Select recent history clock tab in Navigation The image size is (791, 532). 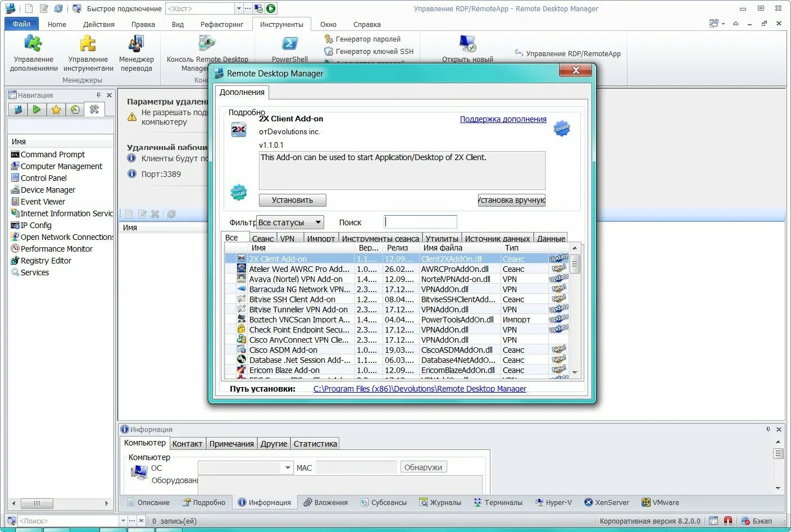[75, 110]
